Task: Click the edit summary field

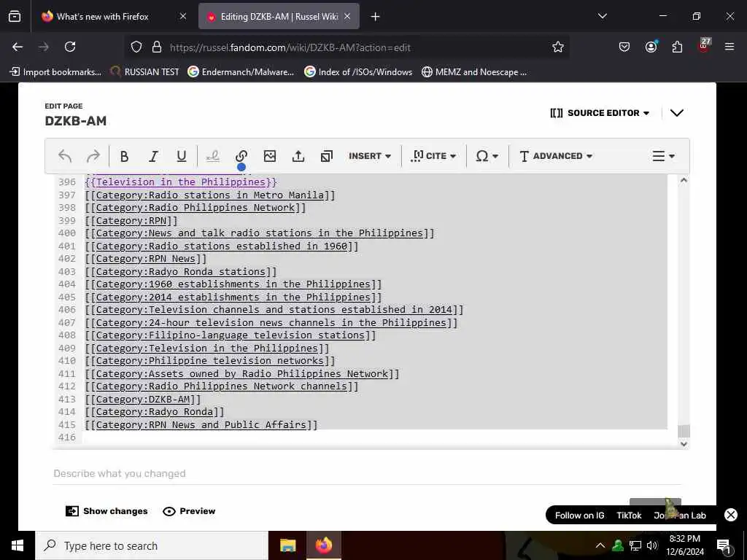Action: pos(367,473)
